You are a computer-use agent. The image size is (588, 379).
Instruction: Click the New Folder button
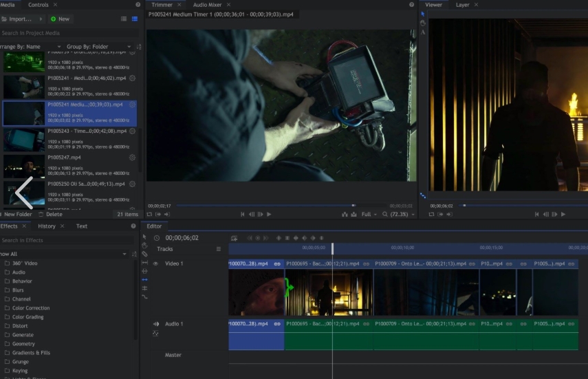point(16,215)
